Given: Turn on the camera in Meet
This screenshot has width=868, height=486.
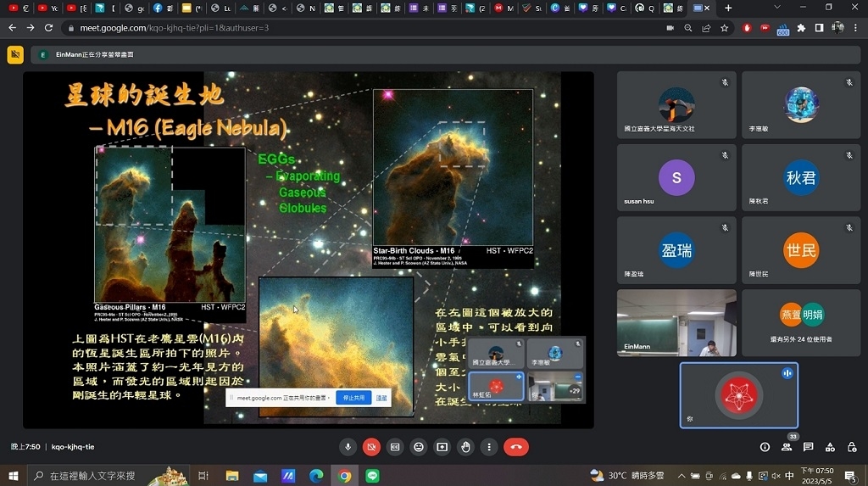Looking at the screenshot, I should click(x=371, y=447).
